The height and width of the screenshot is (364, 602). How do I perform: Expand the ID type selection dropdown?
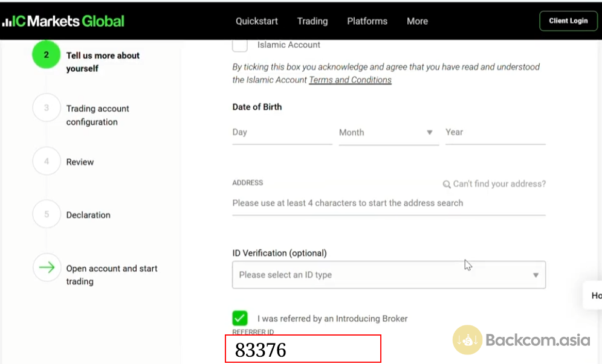click(389, 275)
